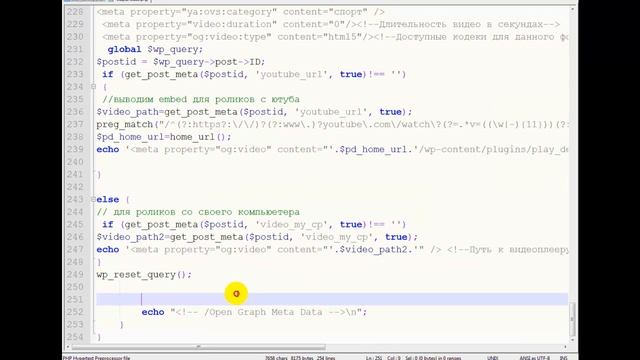The width and height of the screenshot is (640, 360).
Task: Click the 'else' keyword on line 243
Action: point(108,200)
